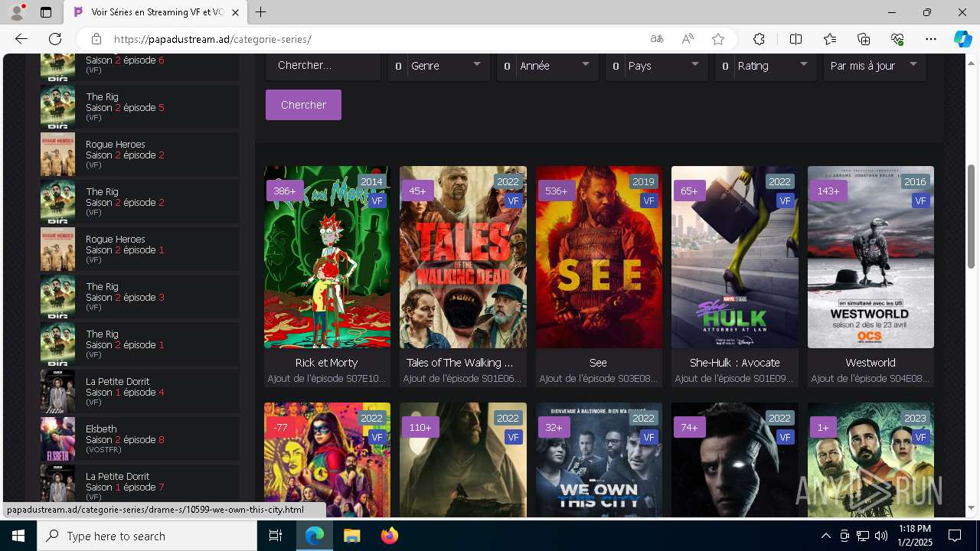The width and height of the screenshot is (980, 551).
Task: Click the 2019 year badge on See
Action: pyautogui.click(x=643, y=181)
